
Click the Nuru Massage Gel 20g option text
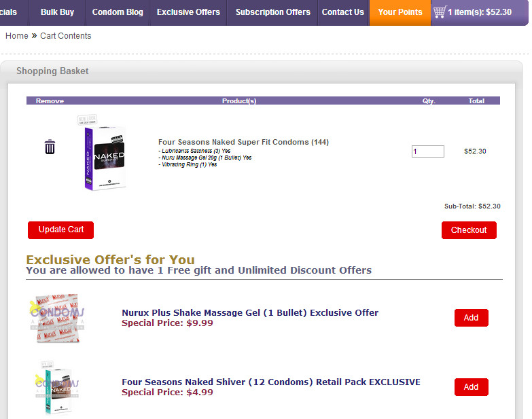click(205, 158)
